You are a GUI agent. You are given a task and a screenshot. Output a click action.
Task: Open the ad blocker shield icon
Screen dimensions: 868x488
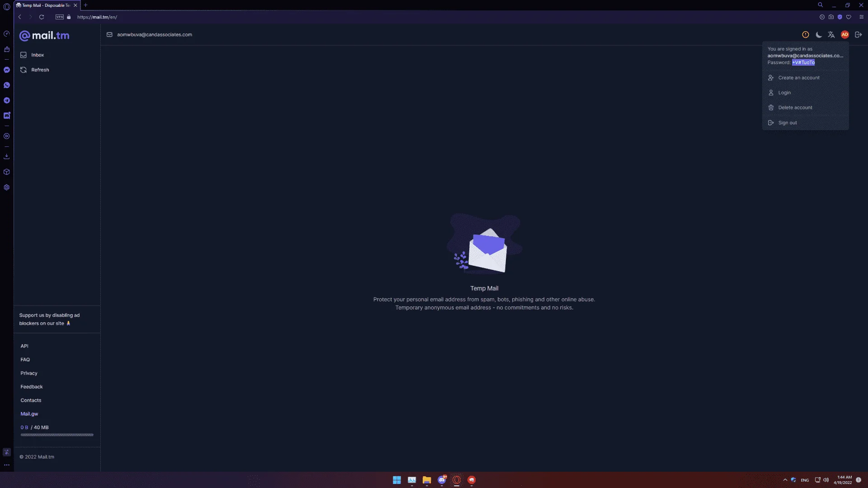tap(840, 17)
